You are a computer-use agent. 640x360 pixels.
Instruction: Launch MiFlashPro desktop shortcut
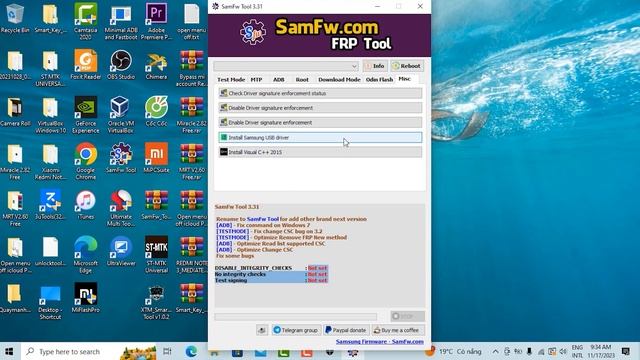[x=86, y=297]
